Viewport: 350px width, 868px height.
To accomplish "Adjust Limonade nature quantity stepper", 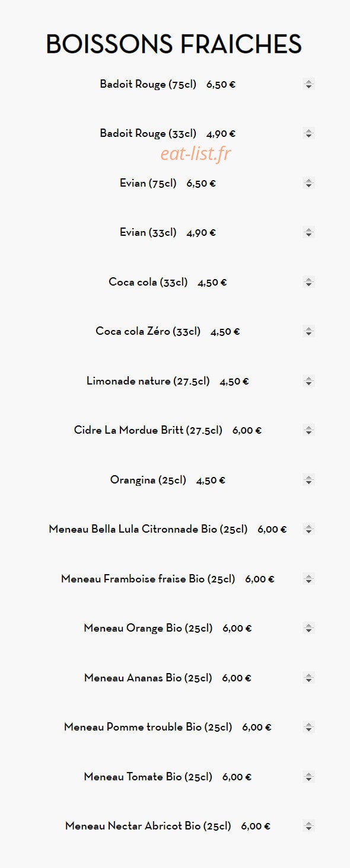I will point(308,381).
